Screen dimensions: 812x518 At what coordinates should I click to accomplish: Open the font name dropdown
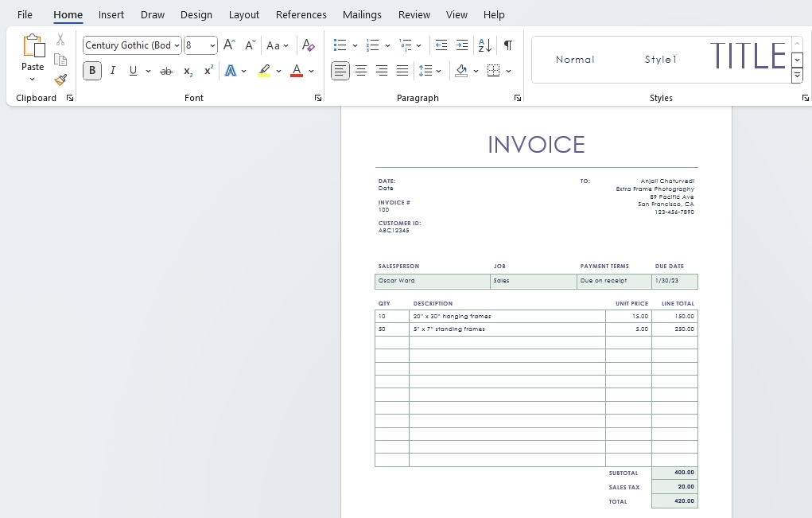click(177, 45)
